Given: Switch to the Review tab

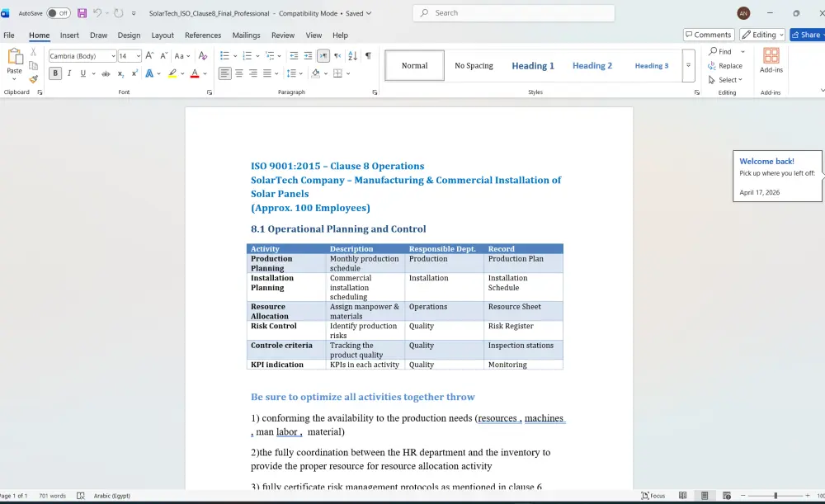Looking at the screenshot, I should coord(283,35).
